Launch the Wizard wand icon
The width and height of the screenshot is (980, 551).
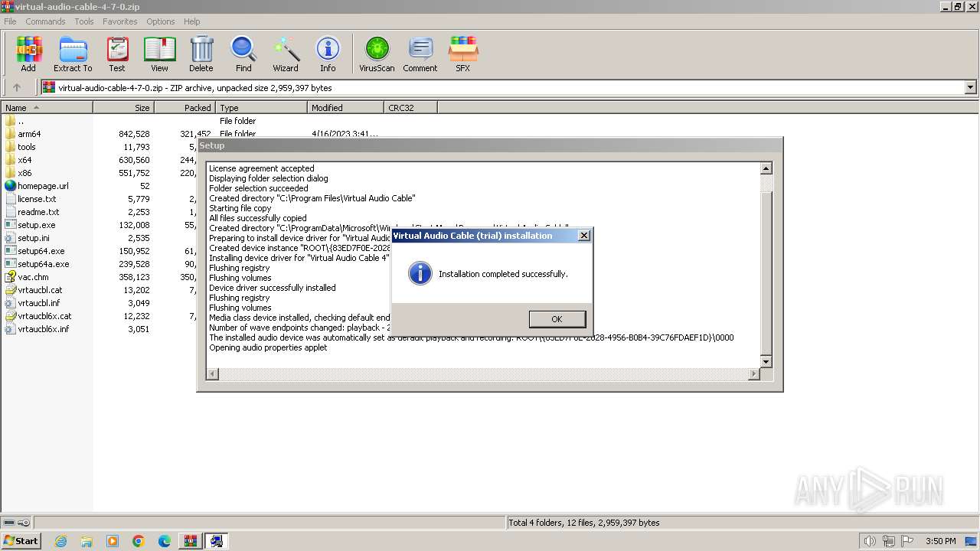286,54
